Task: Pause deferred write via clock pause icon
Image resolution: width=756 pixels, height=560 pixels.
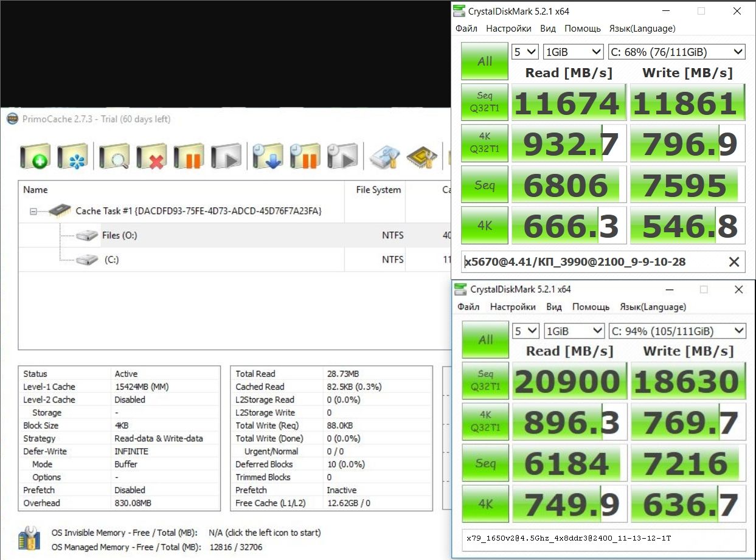Action: click(305, 157)
